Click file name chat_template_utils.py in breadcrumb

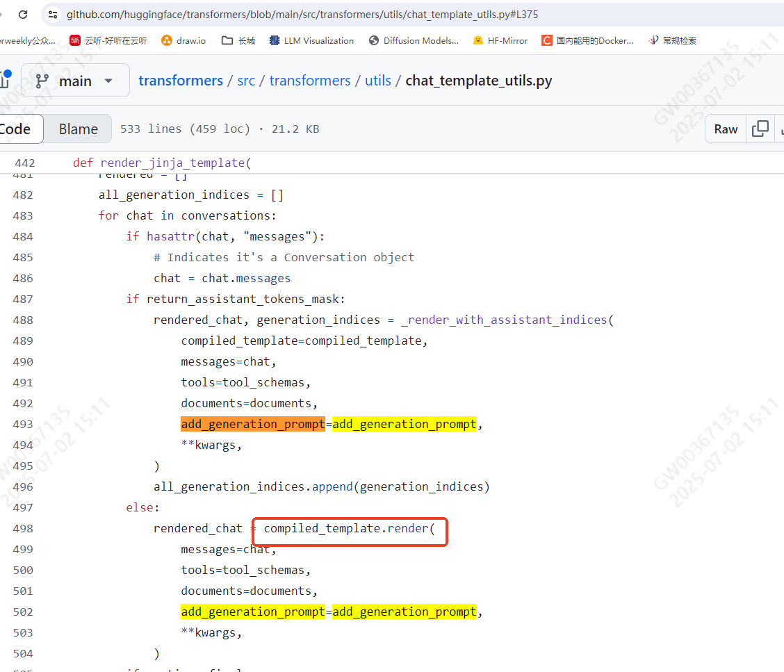tap(478, 81)
